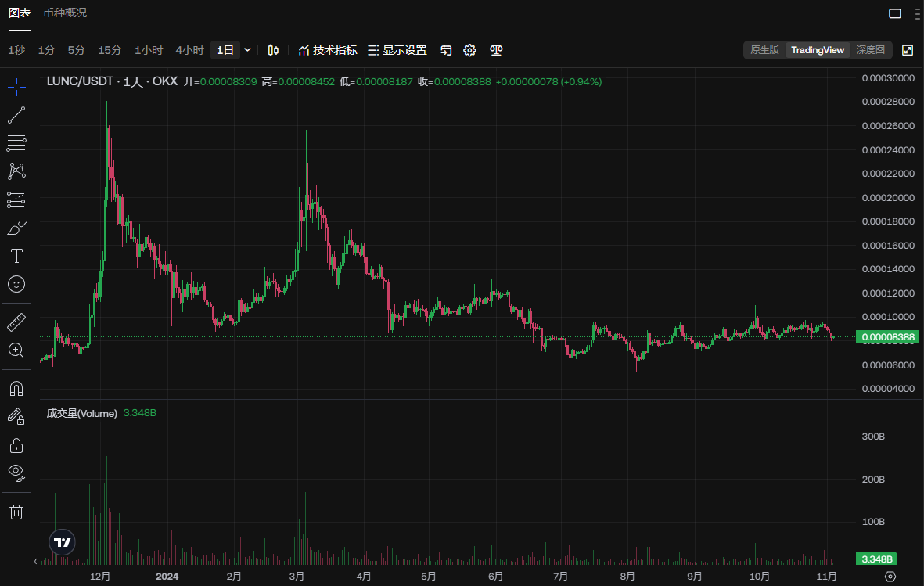
Task: Open 显示设置 display settings
Action: pos(397,50)
